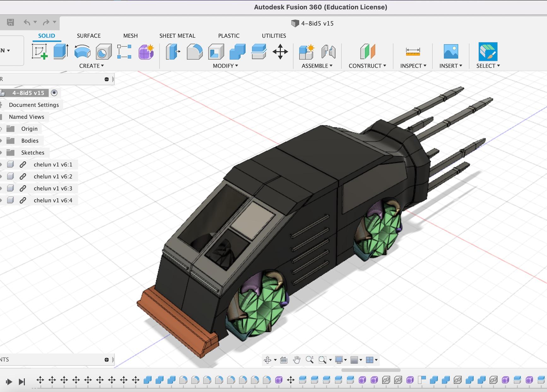This screenshot has height=392, width=547.
Task: Click the Zoom magnifier icon
Action: coord(309,360)
